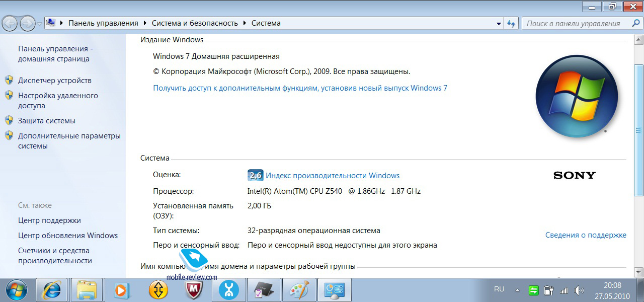Select the Control Panel taskbar icon
The height and width of the screenshot is (302, 644).
coord(335,290)
